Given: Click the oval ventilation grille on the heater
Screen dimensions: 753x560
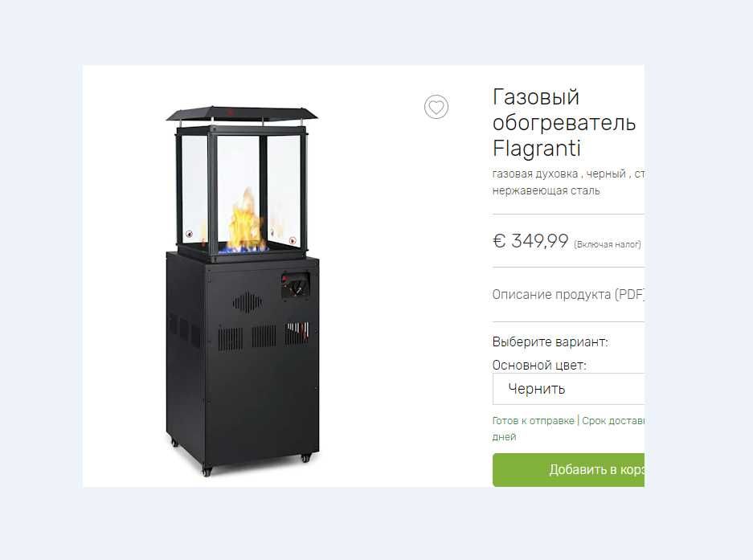Looking at the screenshot, I should [x=248, y=302].
